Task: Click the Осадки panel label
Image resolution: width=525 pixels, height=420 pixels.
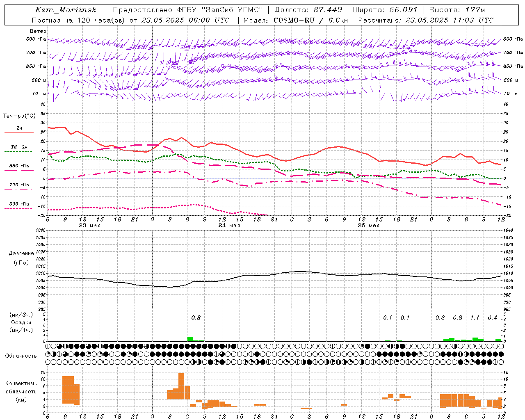Action: coord(21,322)
